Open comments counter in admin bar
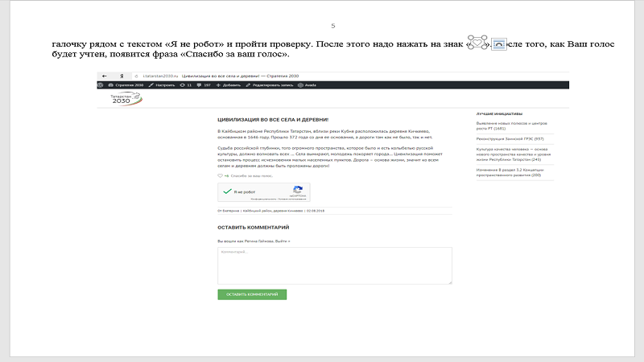Image resolution: width=644 pixels, height=362 pixels. (x=205, y=84)
